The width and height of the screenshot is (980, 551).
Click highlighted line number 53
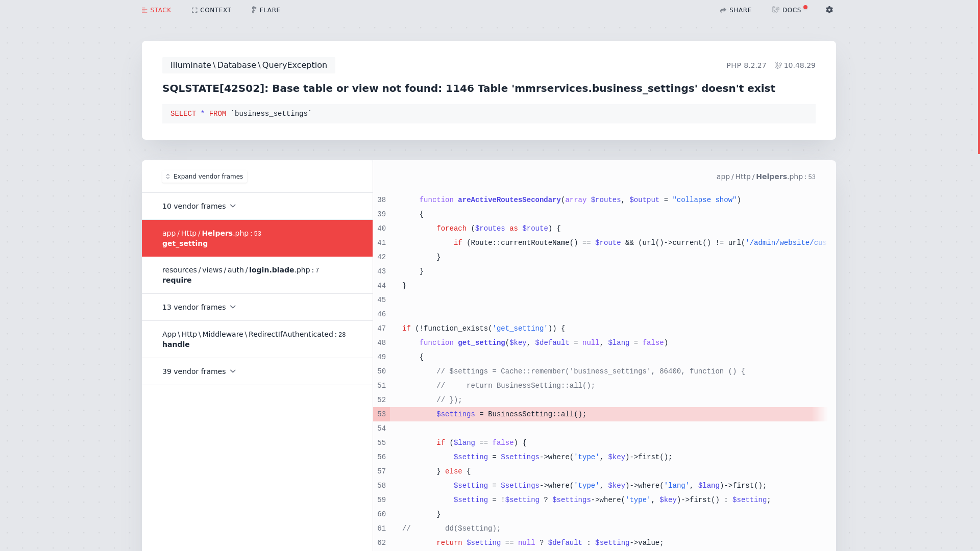381,414
